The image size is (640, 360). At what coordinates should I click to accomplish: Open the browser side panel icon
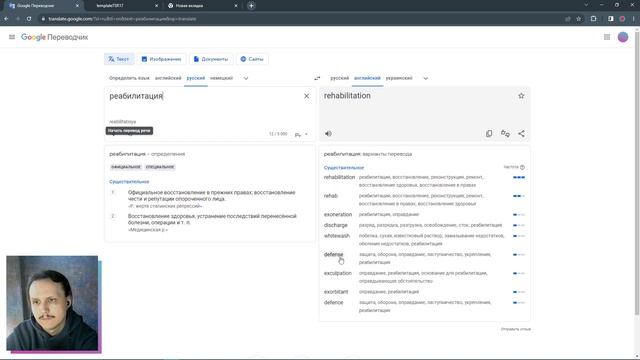click(x=611, y=19)
